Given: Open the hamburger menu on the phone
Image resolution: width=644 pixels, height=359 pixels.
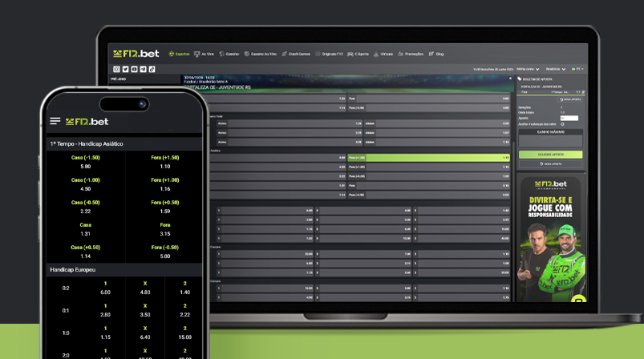Looking at the screenshot, I should point(55,121).
